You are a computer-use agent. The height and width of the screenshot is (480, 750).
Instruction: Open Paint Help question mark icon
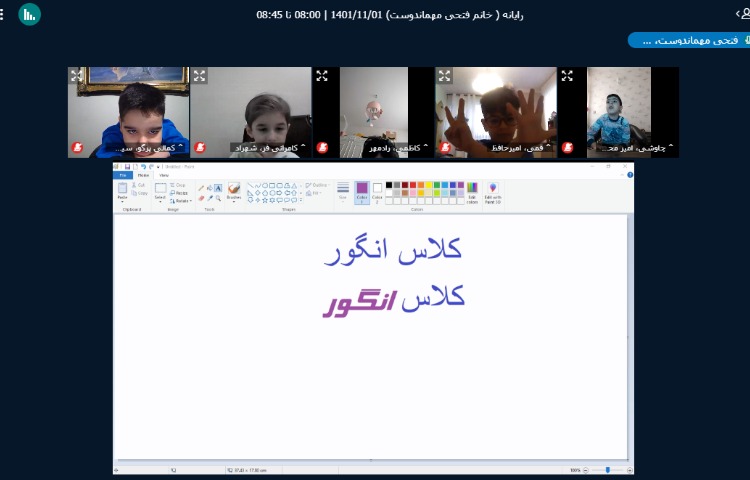630,175
